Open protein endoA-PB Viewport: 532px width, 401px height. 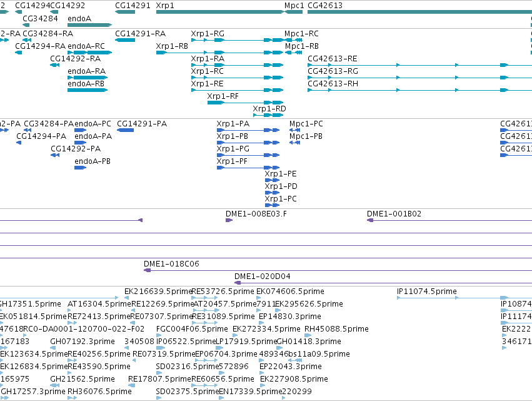pyautogui.click(x=93, y=161)
